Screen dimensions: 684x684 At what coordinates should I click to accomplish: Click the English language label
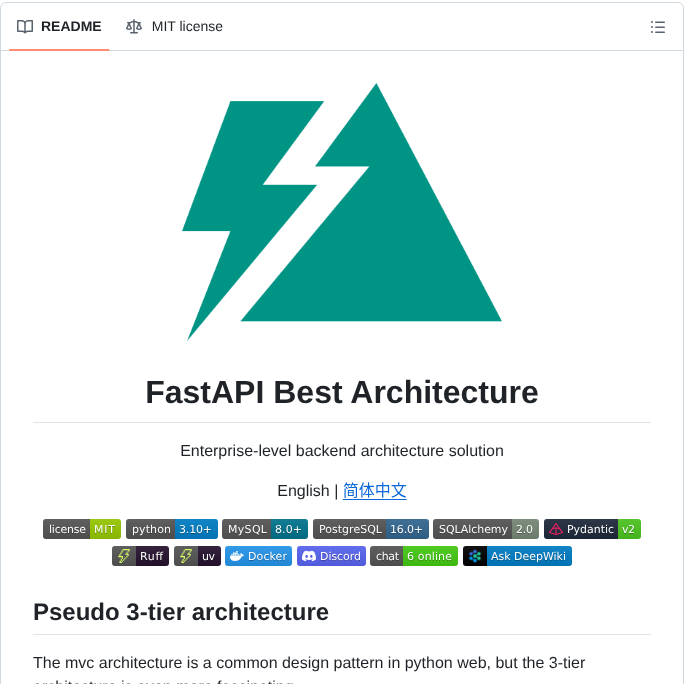(x=303, y=491)
